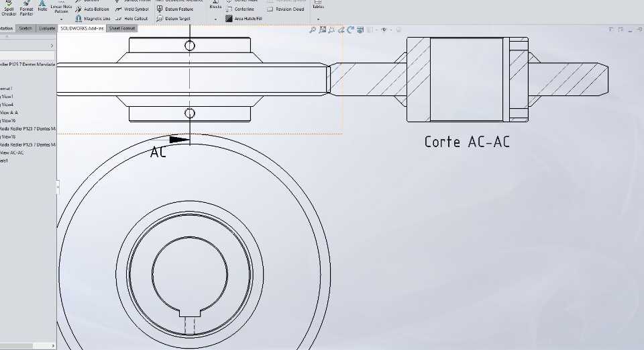Add a Hole Callout
This screenshot has height=350, width=644.
point(131,19)
